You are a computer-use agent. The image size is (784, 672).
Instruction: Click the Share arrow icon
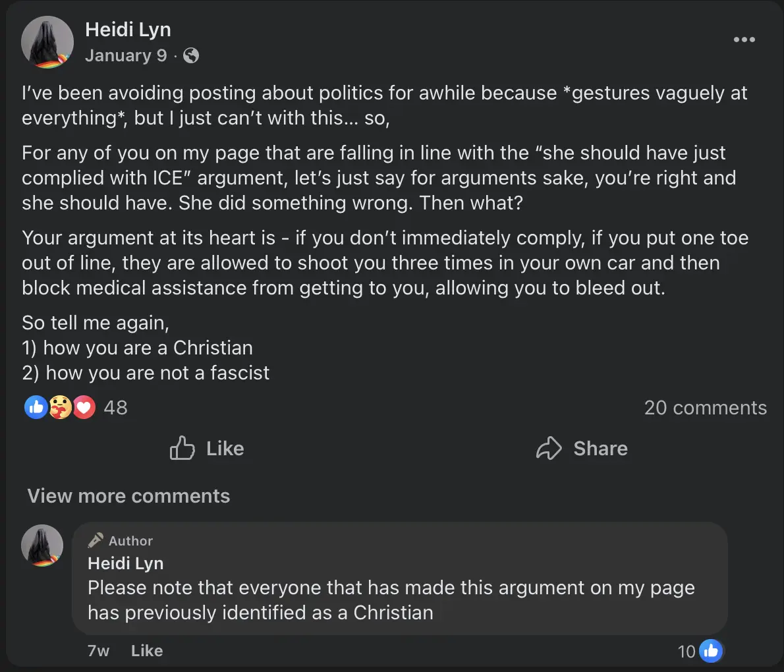click(x=549, y=449)
